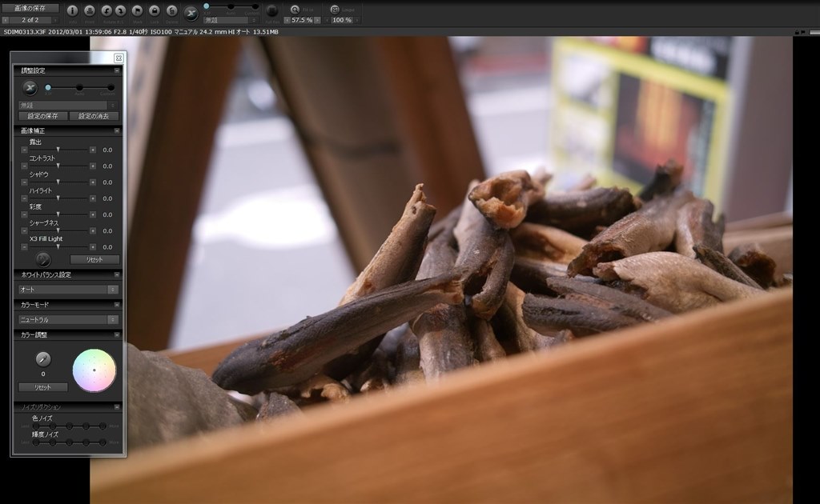Rotate the image counterclockwise
The width and height of the screenshot is (820, 504).
(107, 10)
